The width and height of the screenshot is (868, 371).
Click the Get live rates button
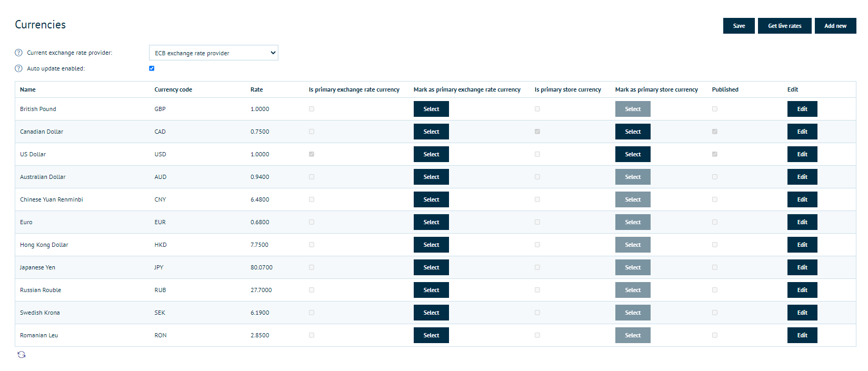(x=785, y=26)
